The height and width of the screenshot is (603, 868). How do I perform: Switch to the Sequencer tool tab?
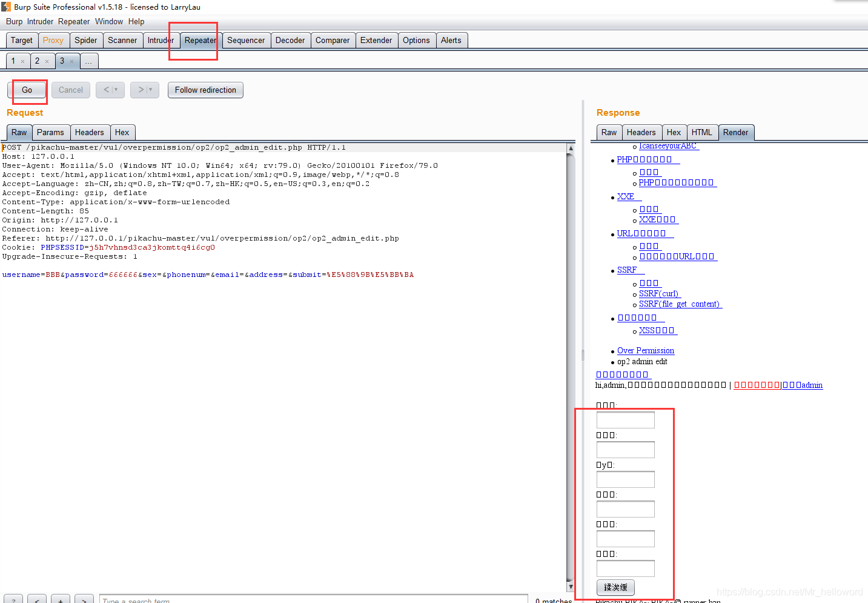(x=246, y=40)
